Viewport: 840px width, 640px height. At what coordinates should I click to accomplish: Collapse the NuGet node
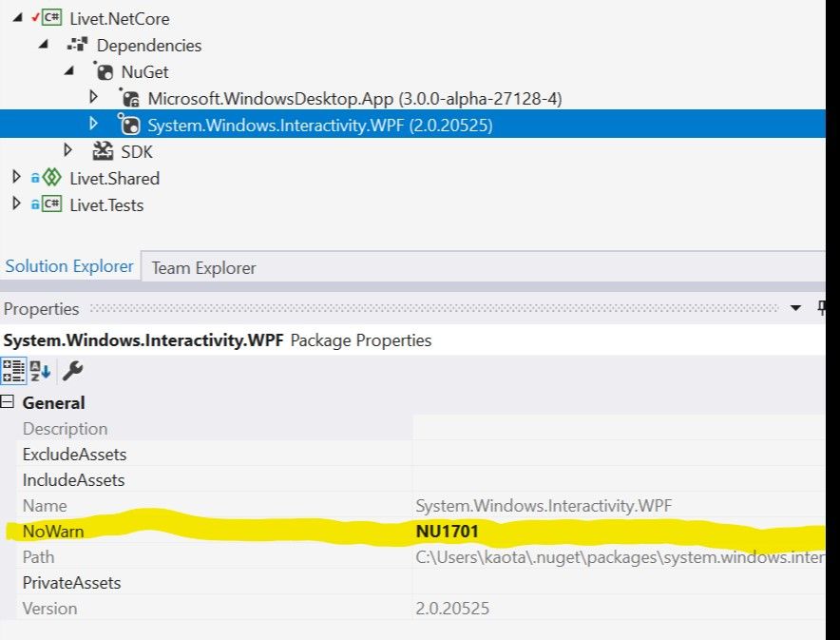tap(69, 70)
